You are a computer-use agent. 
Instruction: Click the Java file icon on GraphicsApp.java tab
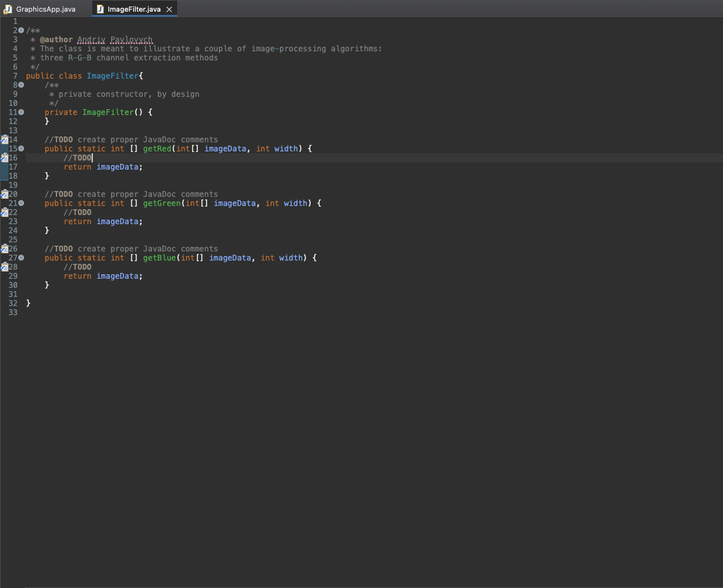click(7, 9)
